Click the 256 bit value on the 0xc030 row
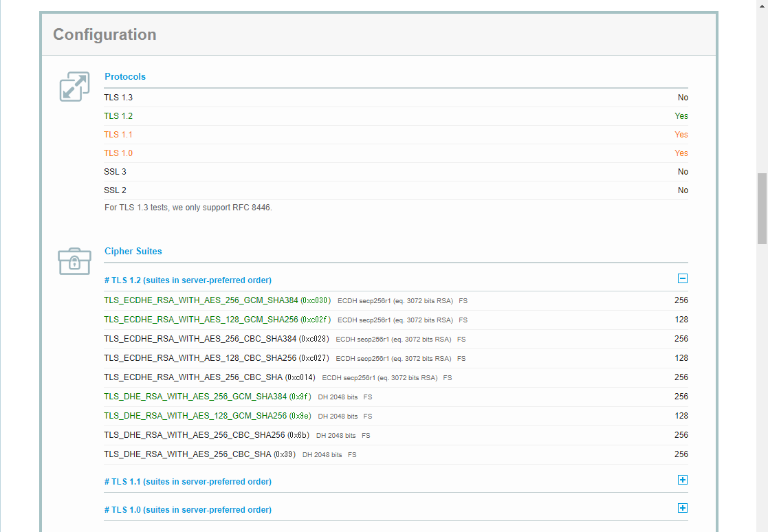The image size is (768, 532). click(x=681, y=300)
